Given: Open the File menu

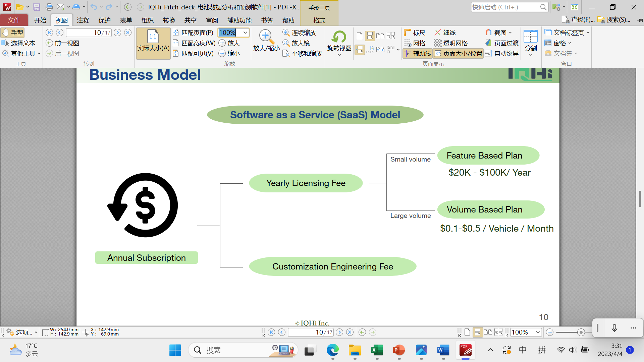Looking at the screenshot, I should click(x=14, y=20).
